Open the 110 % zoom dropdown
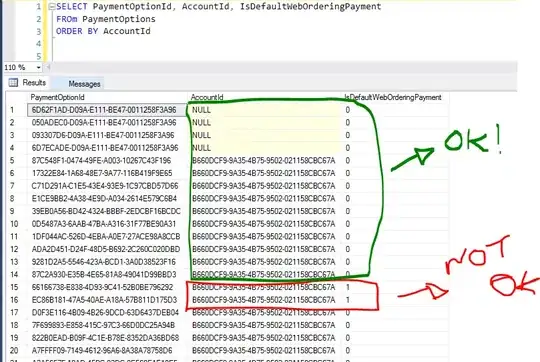The image size is (540, 362). [39, 68]
